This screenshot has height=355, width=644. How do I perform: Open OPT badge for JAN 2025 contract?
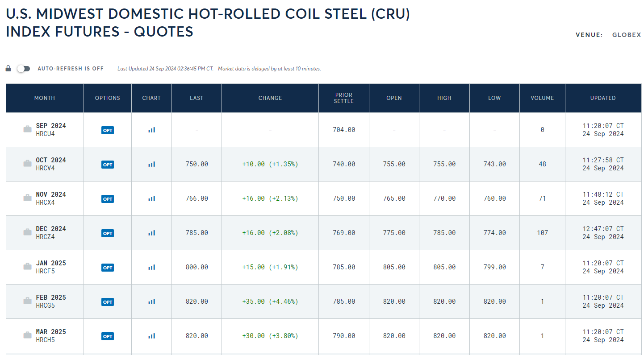pyautogui.click(x=108, y=268)
